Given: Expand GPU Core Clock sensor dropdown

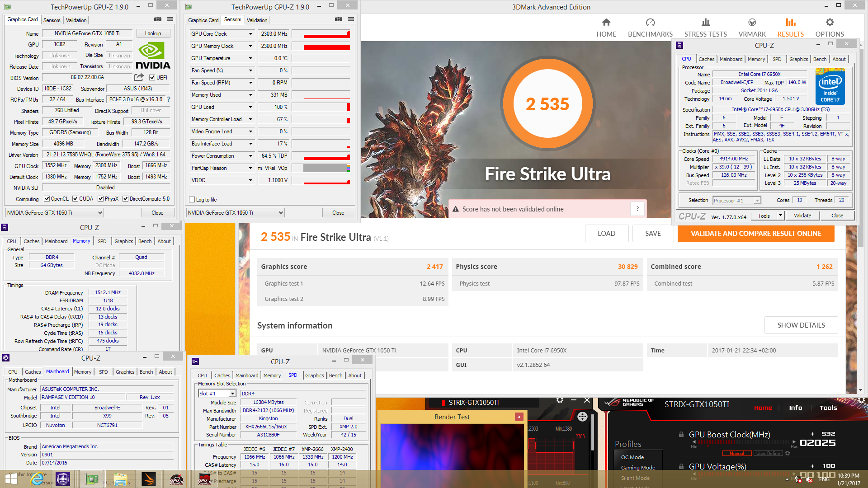Looking at the screenshot, I should click(250, 34).
